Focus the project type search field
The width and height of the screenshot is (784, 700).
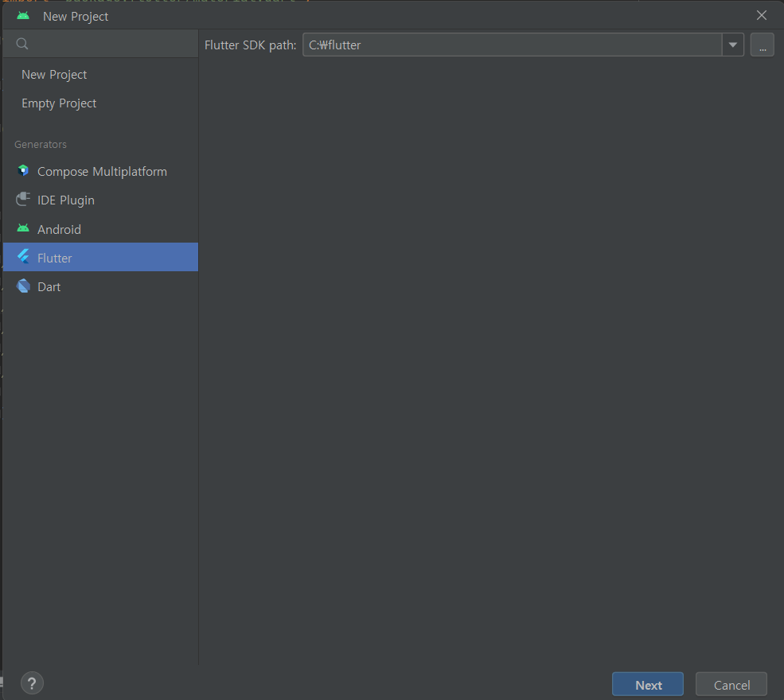click(x=100, y=44)
